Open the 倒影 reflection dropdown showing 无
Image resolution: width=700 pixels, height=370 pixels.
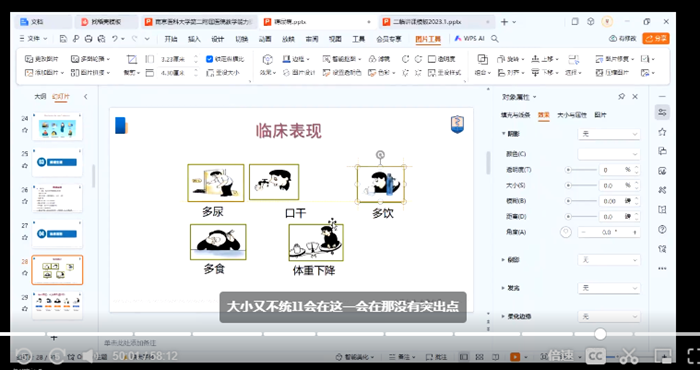tap(608, 260)
